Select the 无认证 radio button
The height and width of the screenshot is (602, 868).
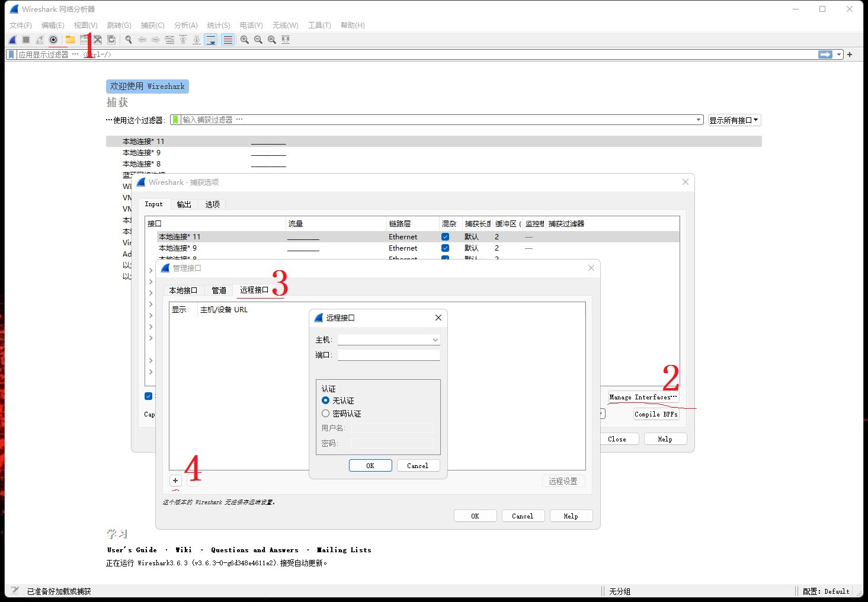coord(325,401)
